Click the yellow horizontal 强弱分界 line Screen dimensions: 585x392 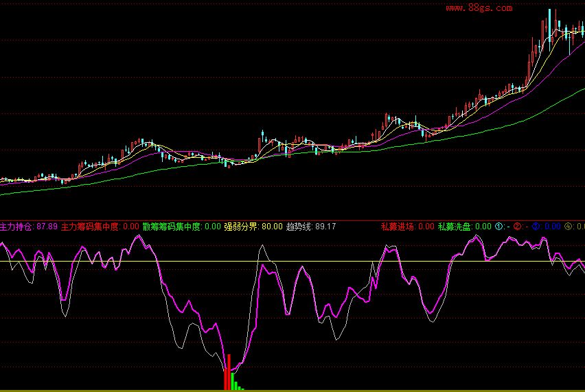pos(292,261)
